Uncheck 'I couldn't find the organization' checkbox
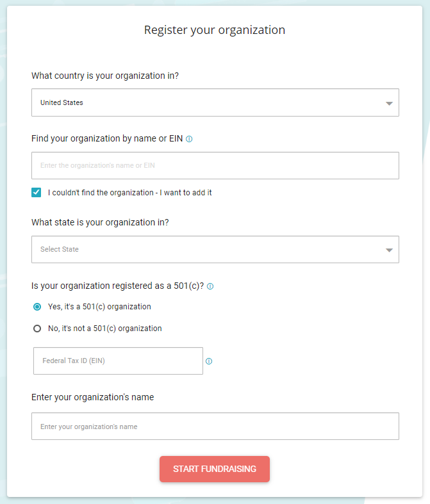 click(37, 193)
